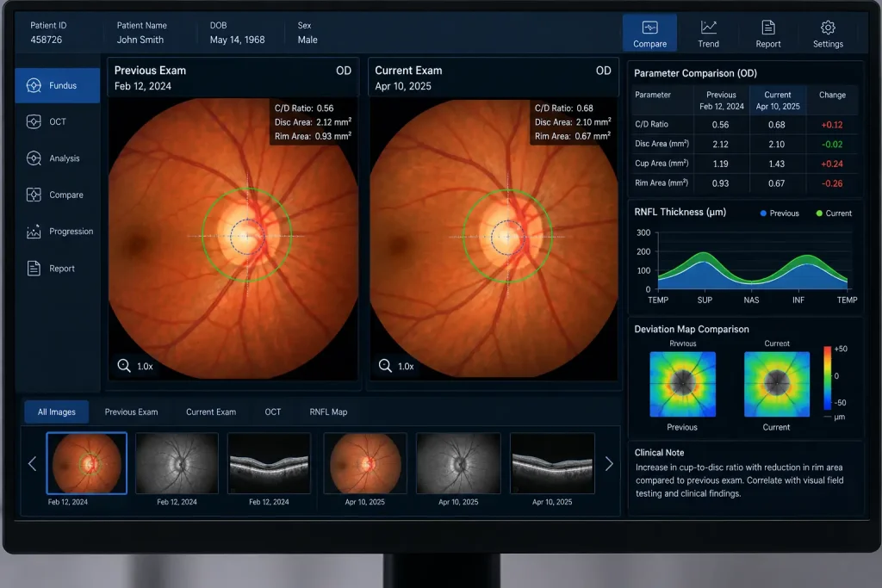Switch to the OCT tab in image strip
The height and width of the screenshot is (588, 882).
point(273,412)
